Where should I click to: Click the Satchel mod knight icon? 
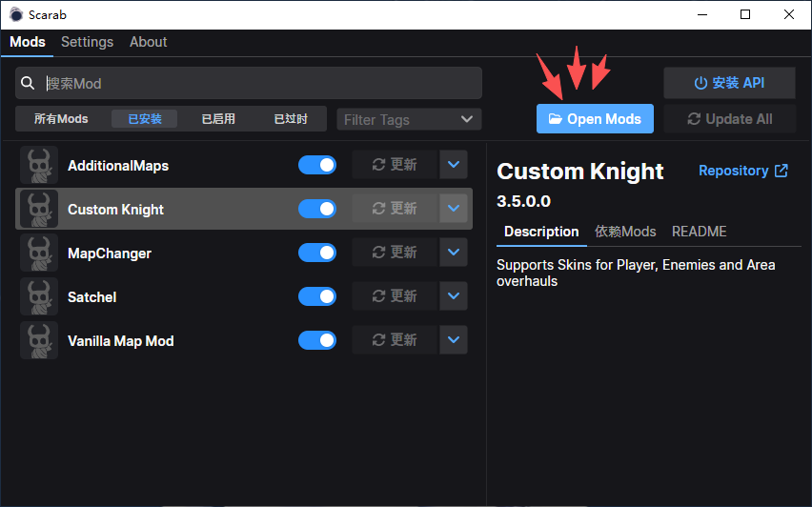pos(39,297)
